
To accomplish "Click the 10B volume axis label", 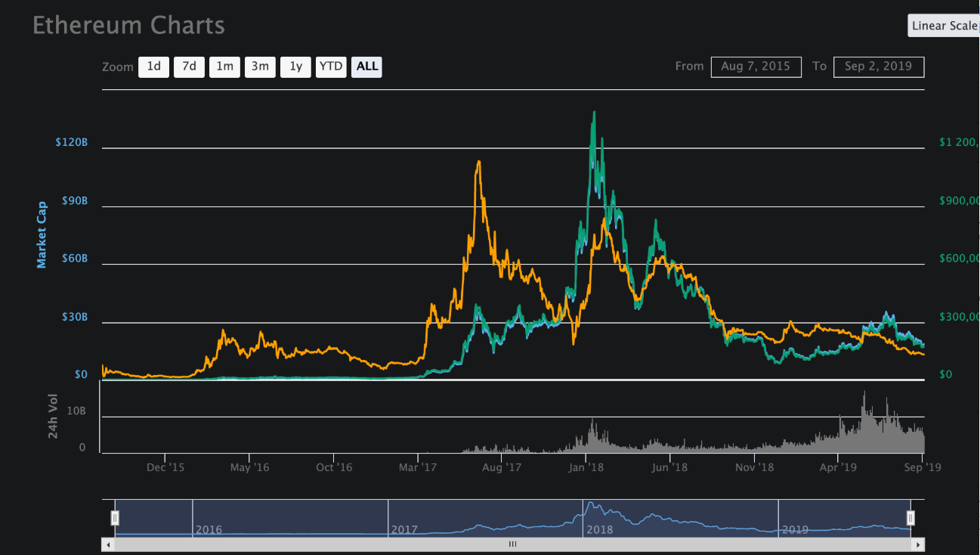I will [x=76, y=411].
